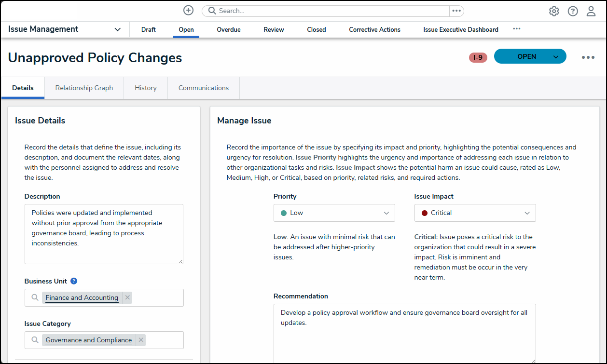The image size is (607, 364).
Task: Remove the Finance and Accounting tag
Action: click(127, 297)
